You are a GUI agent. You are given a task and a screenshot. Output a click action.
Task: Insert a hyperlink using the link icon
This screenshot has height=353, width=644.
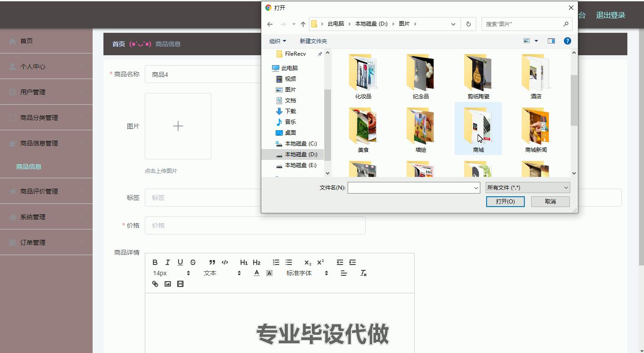[155, 284]
